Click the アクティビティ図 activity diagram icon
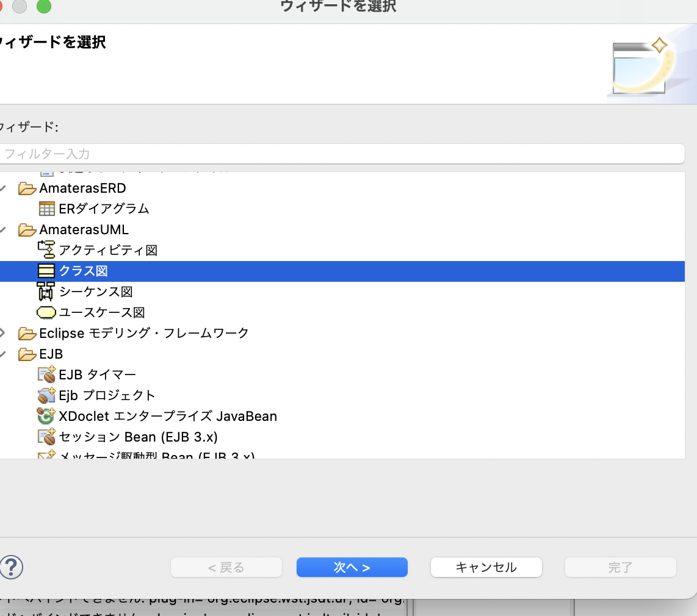697x616 pixels. pyautogui.click(x=47, y=249)
